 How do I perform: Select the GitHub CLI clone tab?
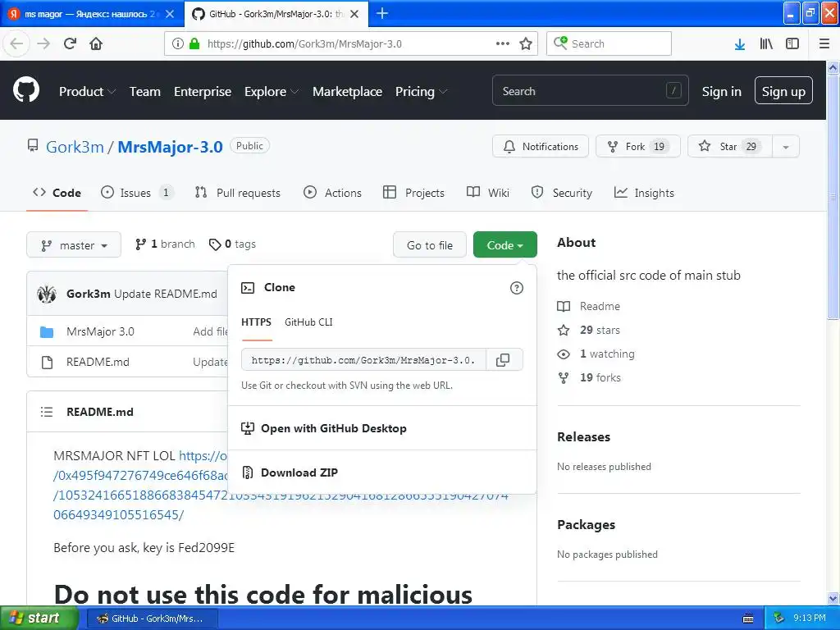308,322
